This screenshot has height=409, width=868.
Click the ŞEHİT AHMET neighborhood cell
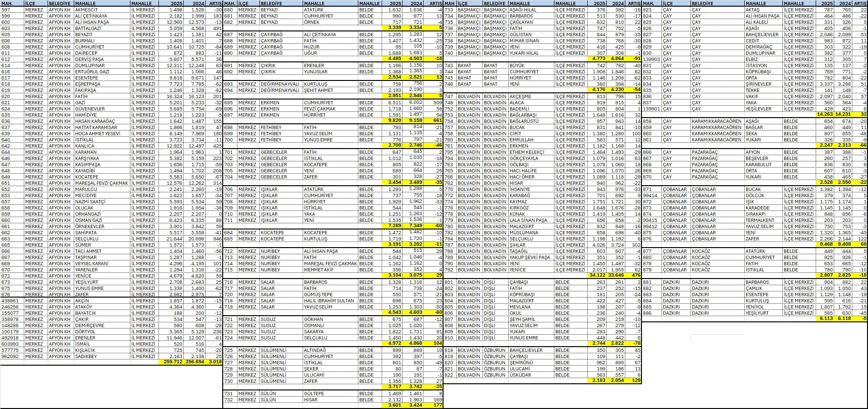point(318,90)
